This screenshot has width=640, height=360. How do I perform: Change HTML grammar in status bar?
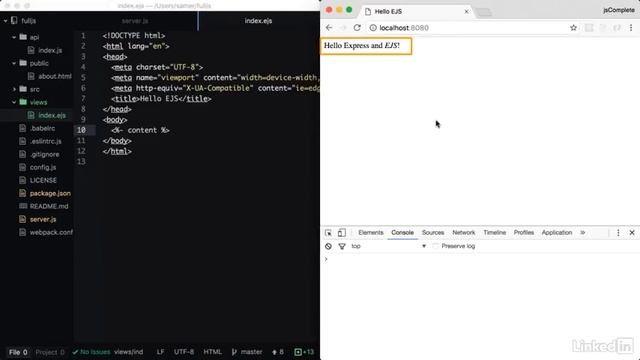coord(212,352)
